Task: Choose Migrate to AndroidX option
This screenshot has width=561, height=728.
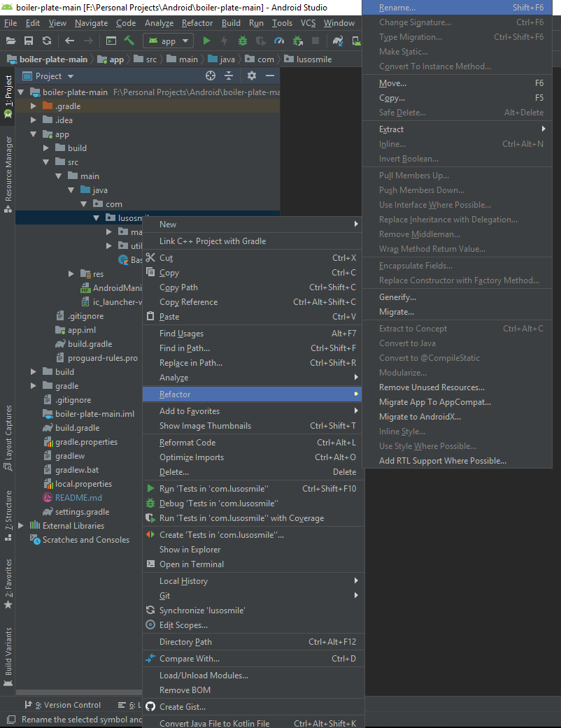Action: coord(457,417)
